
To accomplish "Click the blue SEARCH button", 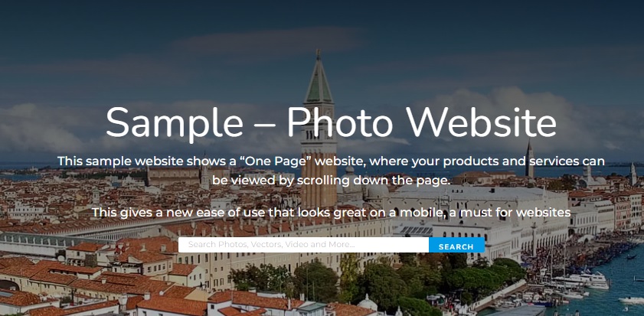I will (456, 246).
